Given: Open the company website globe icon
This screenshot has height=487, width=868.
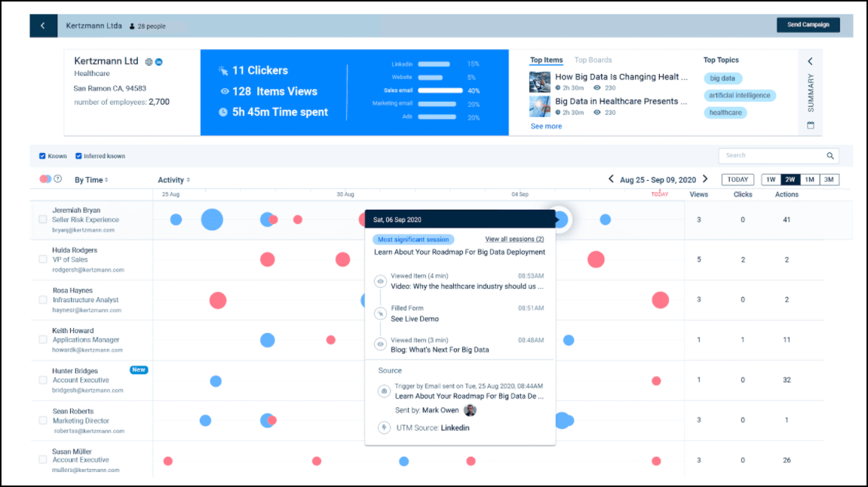Looking at the screenshot, I should pyautogui.click(x=149, y=62).
